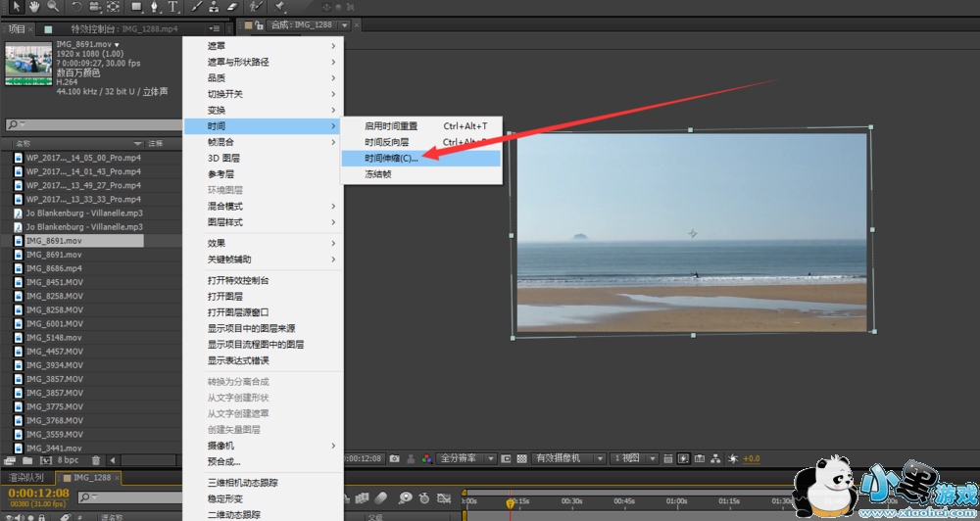Select the Clone Stamp tool

point(214,7)
